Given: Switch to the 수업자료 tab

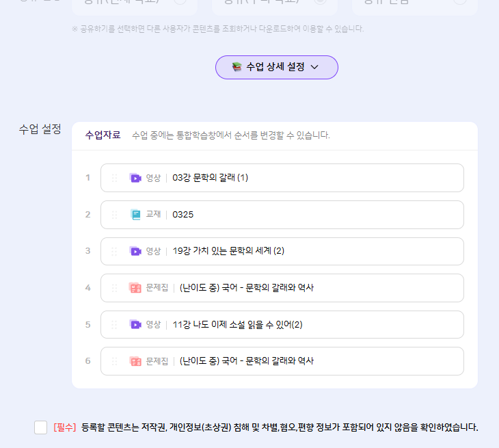Looking at the screenshot, I should pyautogui.click(x=103, y=135).
